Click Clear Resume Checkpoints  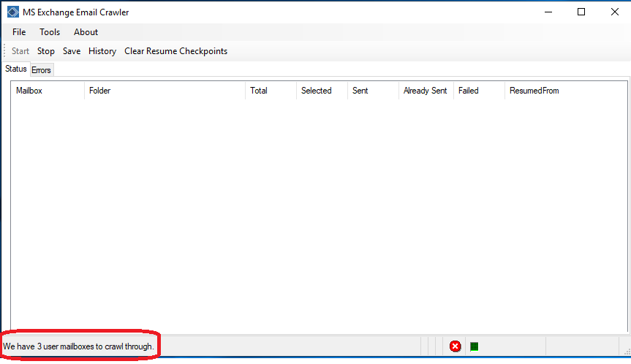coord(175,51)
